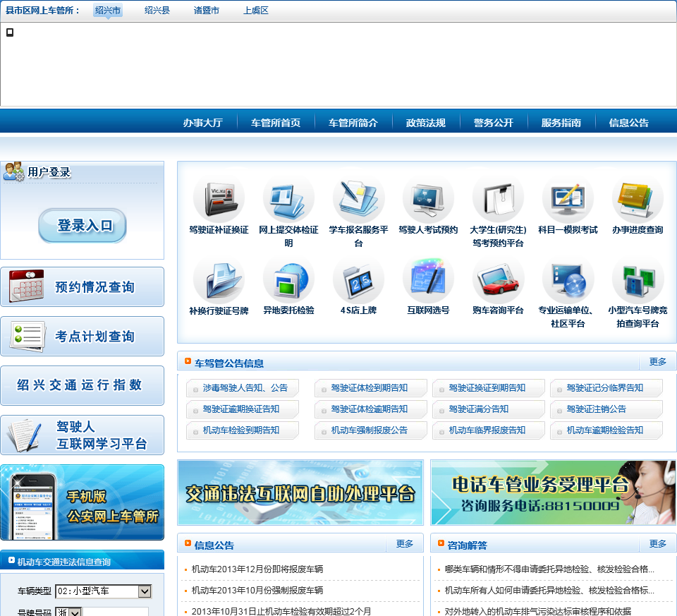Click 更多 in the 咨询解答 header
Screen dimensions: 677x616
(657, 544)
